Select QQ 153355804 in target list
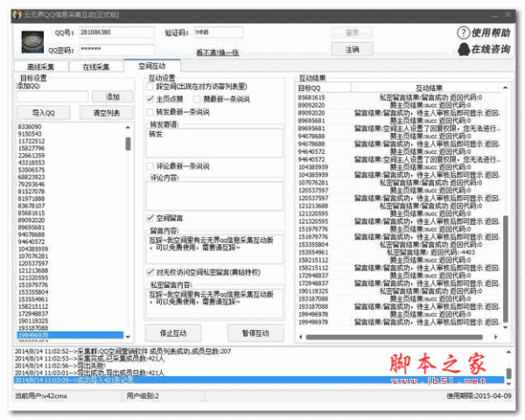The height and width of the screenshot is (420, 525). coord(70,292)
